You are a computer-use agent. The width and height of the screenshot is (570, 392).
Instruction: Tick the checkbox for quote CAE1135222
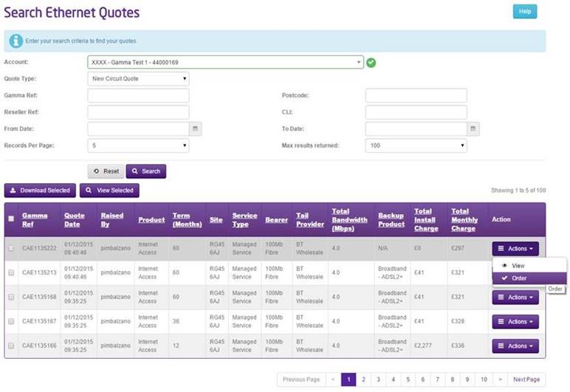point(11,249)
